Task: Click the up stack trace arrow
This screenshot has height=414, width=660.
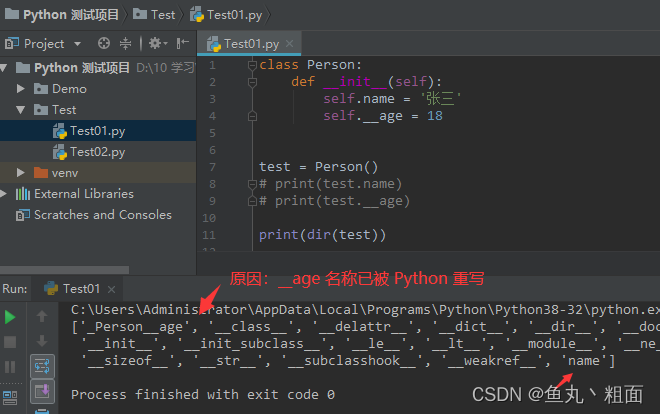Action: click(x=42, y=316)
